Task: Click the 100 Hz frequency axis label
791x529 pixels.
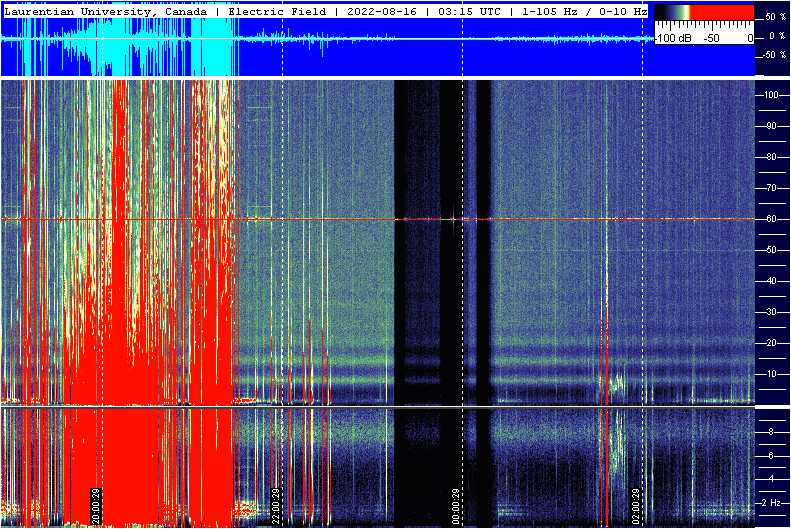Action: point(772,95)
